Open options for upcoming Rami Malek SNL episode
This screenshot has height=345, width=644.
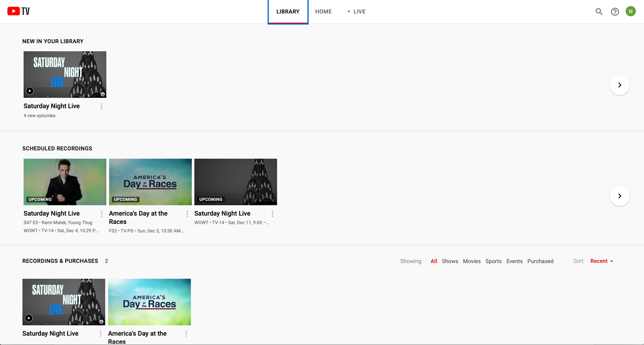(101, 214)
